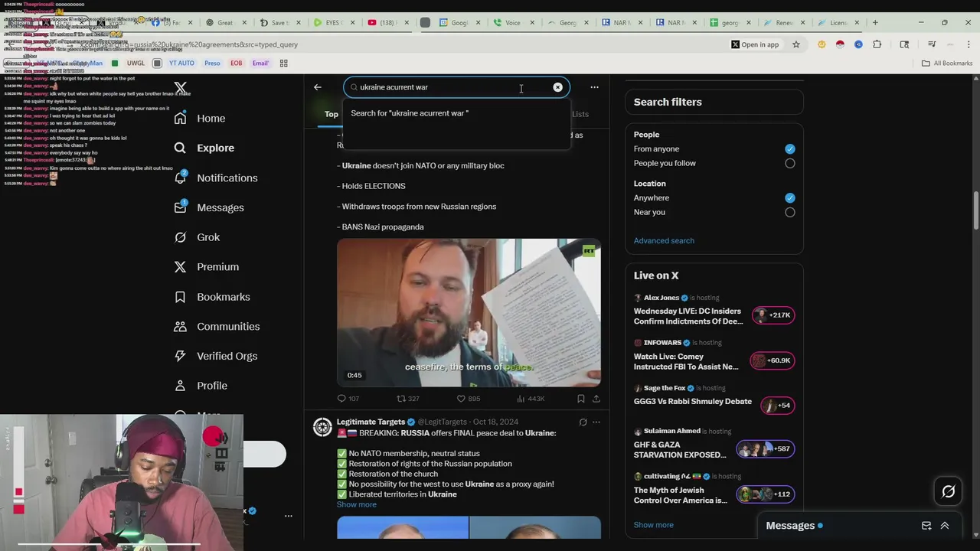Open the Legitimate Targets profile avatar

pos(322,427)
